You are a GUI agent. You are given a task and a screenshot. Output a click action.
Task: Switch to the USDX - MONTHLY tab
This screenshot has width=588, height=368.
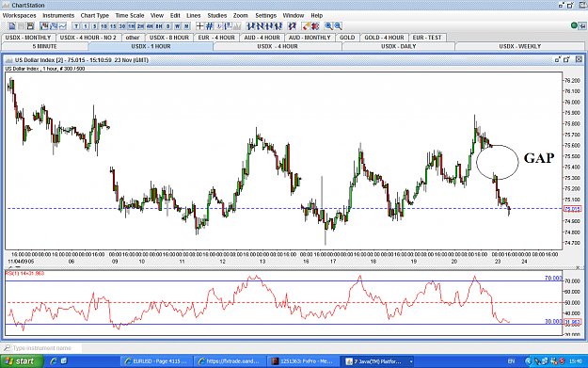point(28,38)
